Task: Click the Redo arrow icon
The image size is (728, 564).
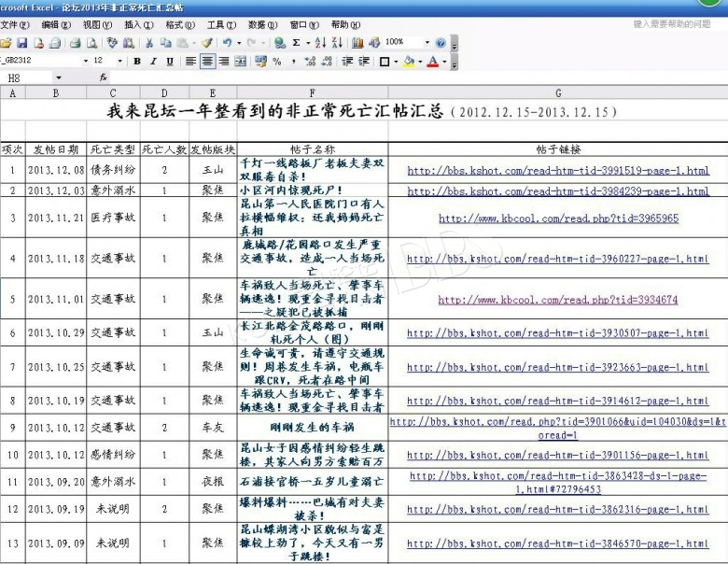Action: [x=252, y=43]
